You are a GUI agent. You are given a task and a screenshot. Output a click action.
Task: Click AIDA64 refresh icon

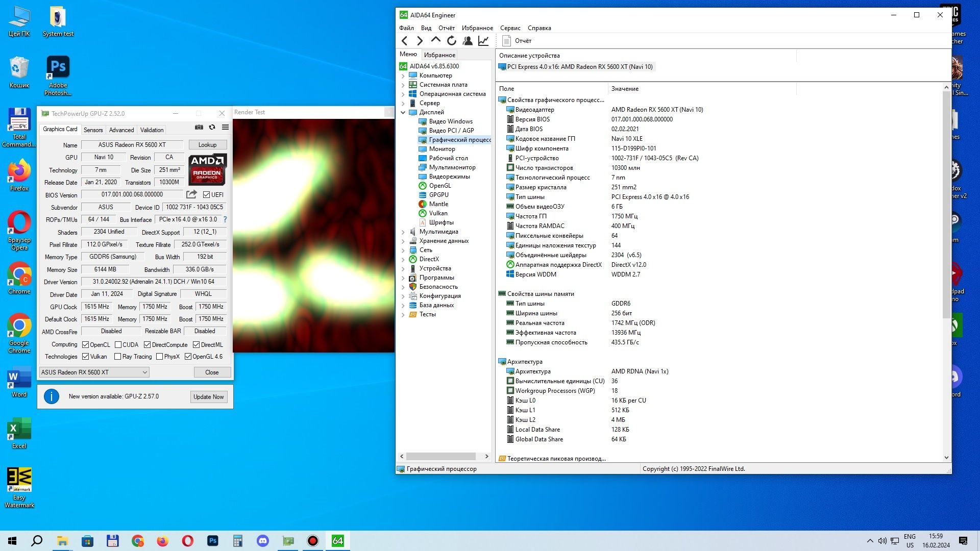(x=451, y=41)
